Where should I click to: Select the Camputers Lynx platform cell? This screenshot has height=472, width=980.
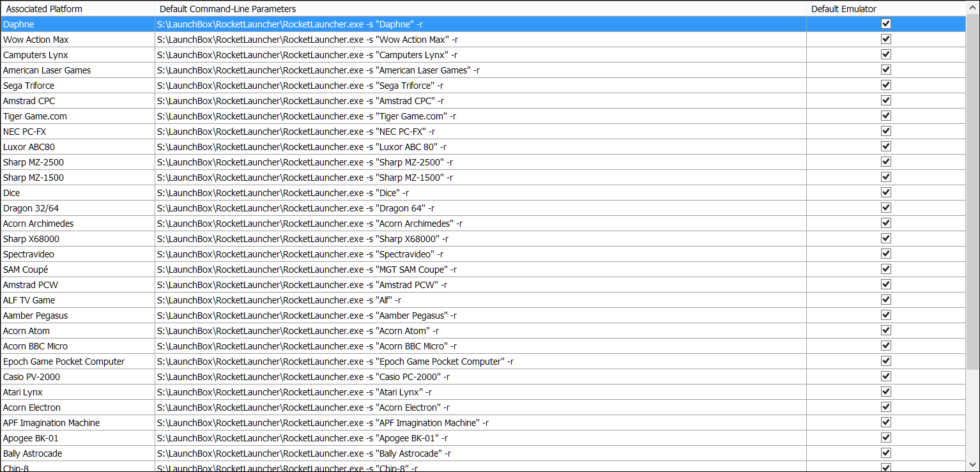pos(77,55)
